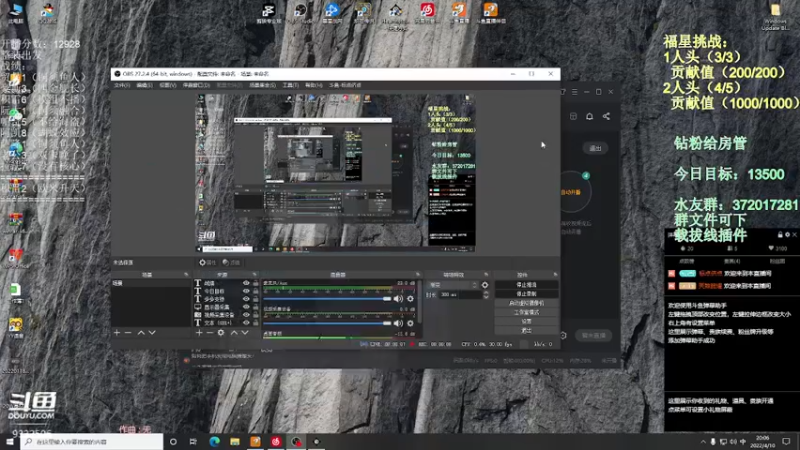800x450 pixels.
Task: Move the scene down in the Scenes dock
Action: tap(152, 333)
